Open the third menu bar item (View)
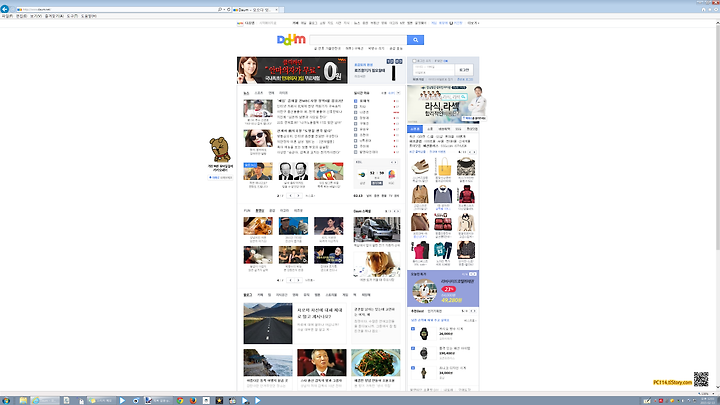The height and width of the screenshot is (405, 720). (x=36, y=16)
